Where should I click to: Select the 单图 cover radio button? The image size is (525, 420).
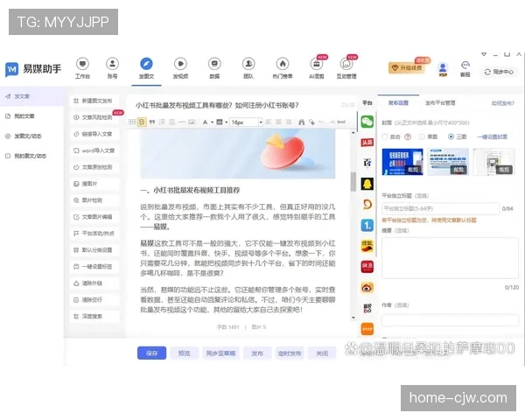422,136
